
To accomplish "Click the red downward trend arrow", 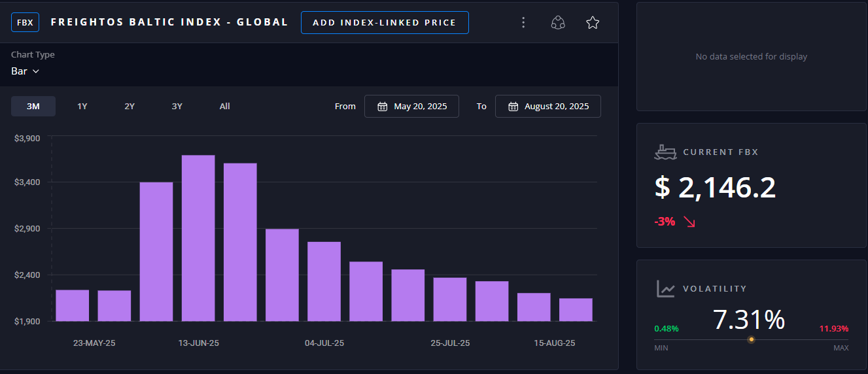I will tap(689, 222).
